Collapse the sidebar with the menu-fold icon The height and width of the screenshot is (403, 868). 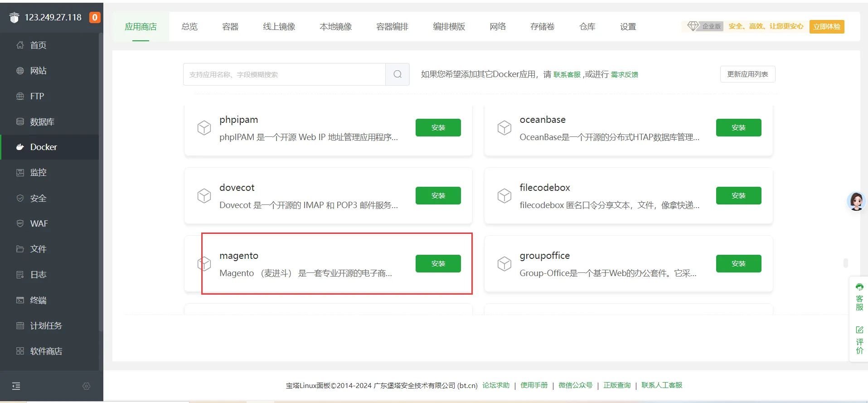coord(16,386)
